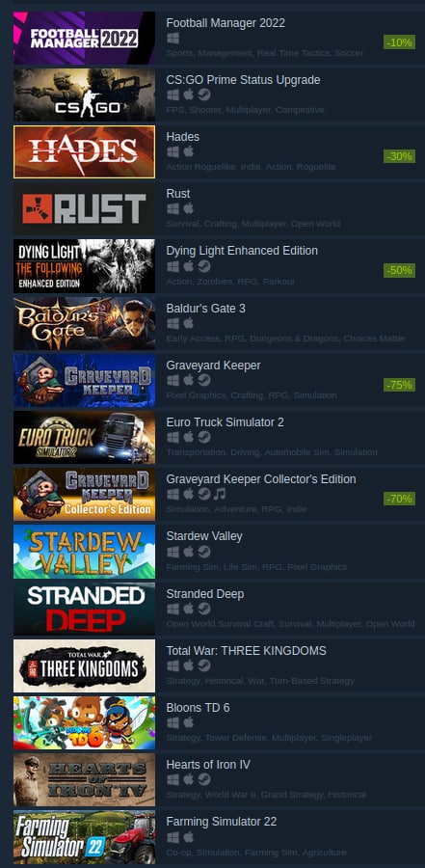
Task: Open the Graveyard Keeper title link
Action: (213, 366)
